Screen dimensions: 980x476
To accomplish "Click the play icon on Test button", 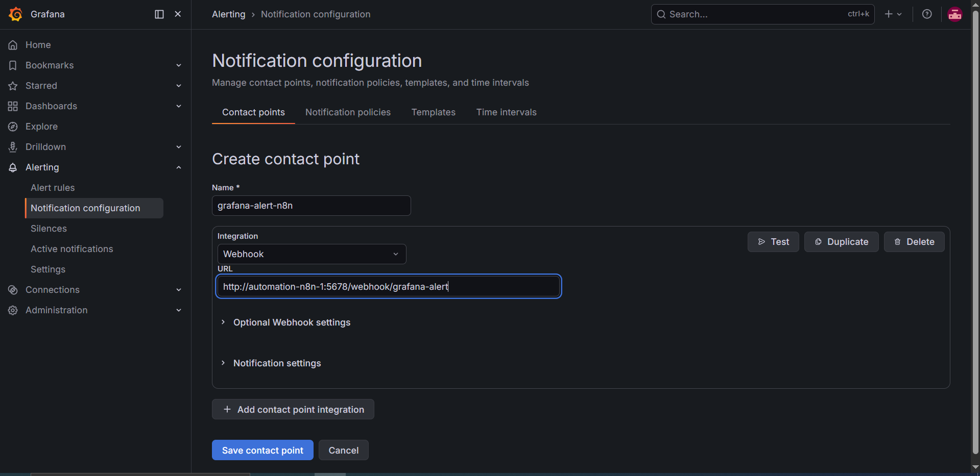I will pyautogui.click(x=761, y=242).
